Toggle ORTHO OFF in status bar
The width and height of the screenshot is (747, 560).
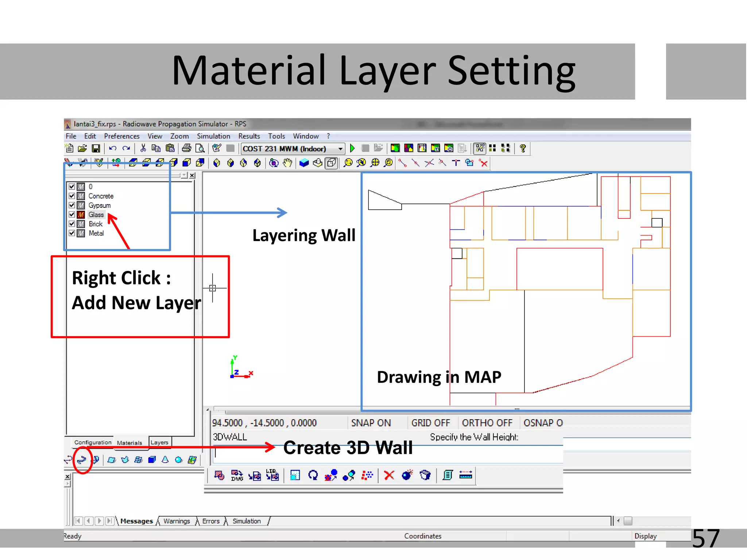pos(487,423)
